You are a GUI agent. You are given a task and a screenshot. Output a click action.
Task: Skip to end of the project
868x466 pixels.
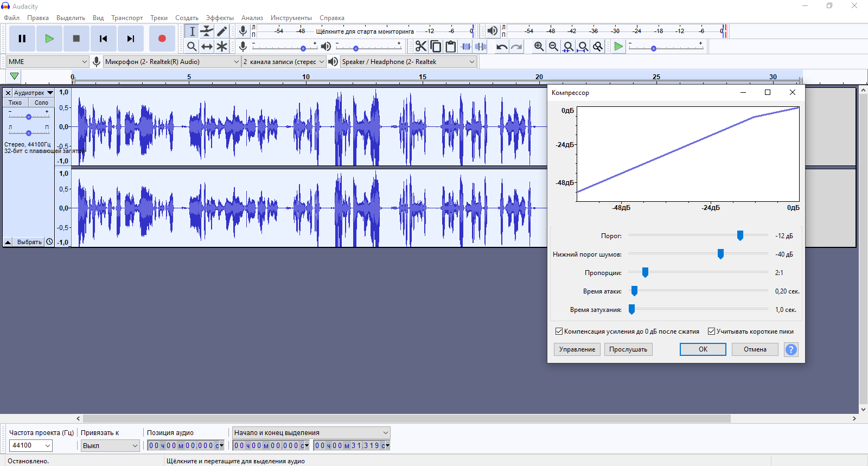[x=131, y=39]
